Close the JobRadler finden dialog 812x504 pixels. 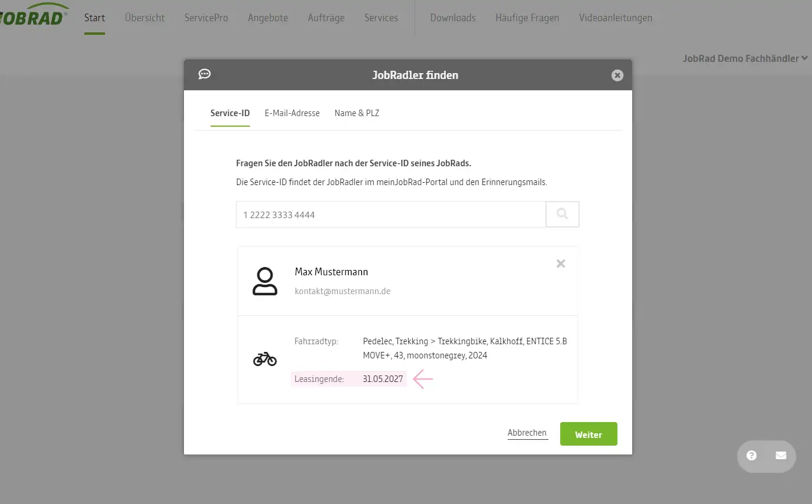coord(617,75)
